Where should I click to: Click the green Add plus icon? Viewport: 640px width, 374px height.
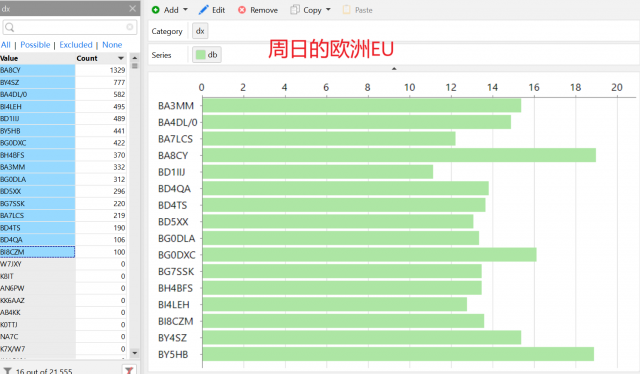tap(156, 10)
